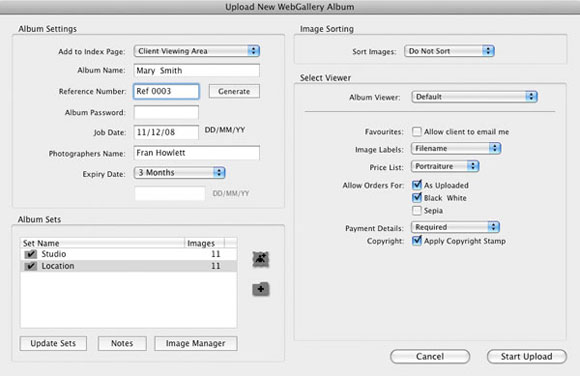
Task: Open the Album Viewer dropdown
Action: pos(475,97)
